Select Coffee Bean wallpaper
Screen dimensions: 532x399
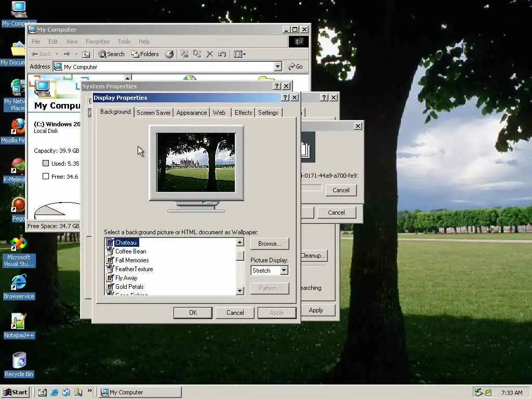click(130, 251)
